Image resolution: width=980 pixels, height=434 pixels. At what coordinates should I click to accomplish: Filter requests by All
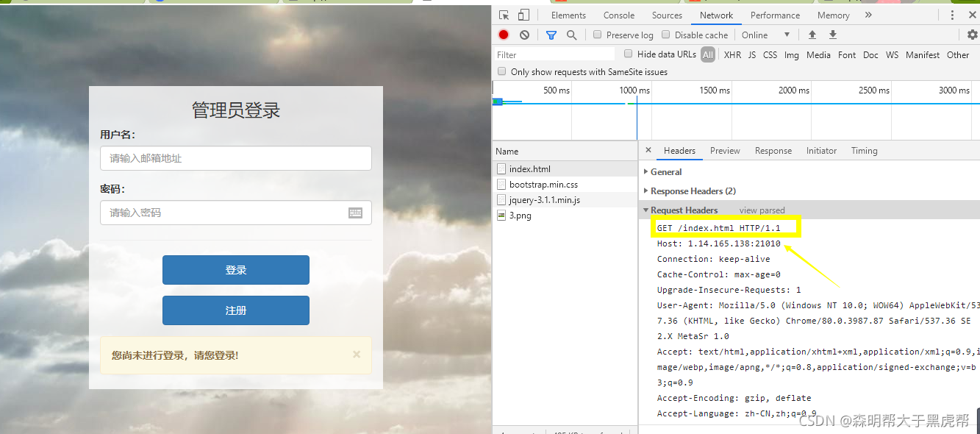(x=707, y=54)
